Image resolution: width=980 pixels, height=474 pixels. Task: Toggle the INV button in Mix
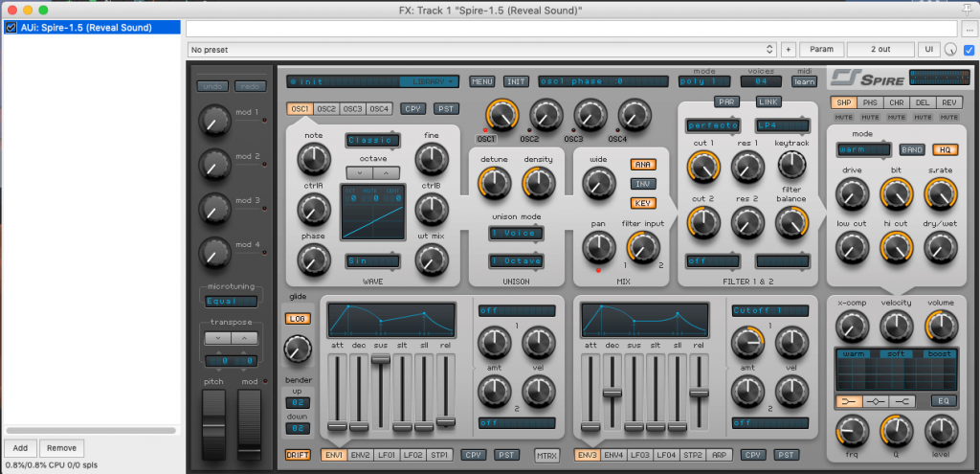pos(642,184)
